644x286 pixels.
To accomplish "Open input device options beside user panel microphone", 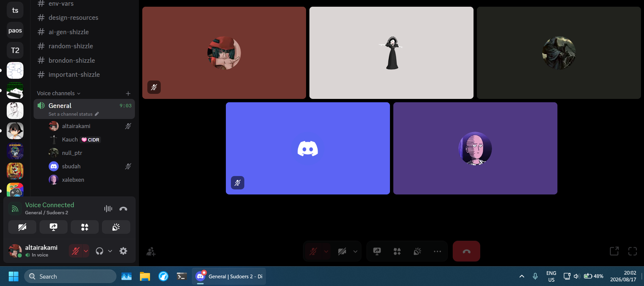I will point(86,251).
